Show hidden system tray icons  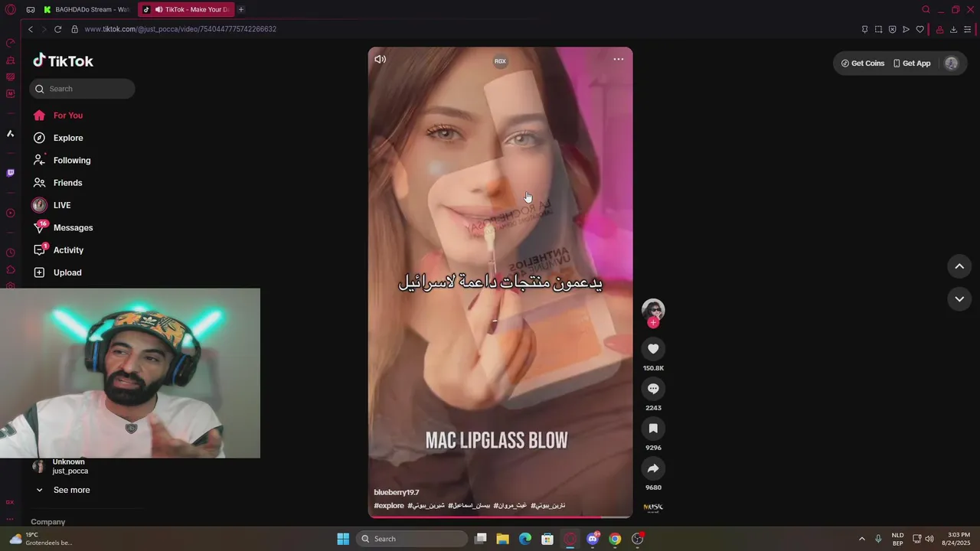(x=861, y=539)
